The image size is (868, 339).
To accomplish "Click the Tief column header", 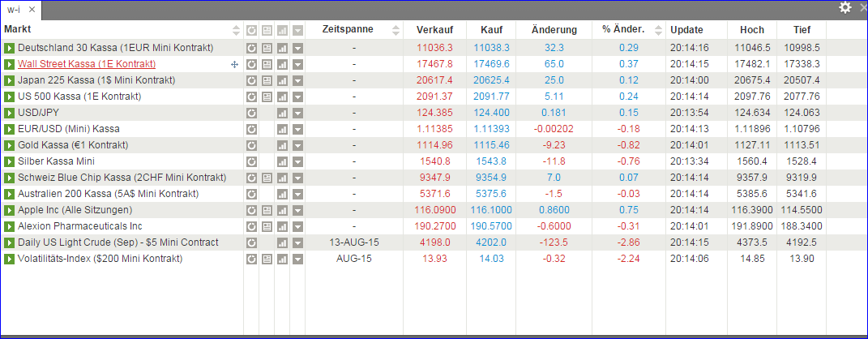I will click(802, 30).
